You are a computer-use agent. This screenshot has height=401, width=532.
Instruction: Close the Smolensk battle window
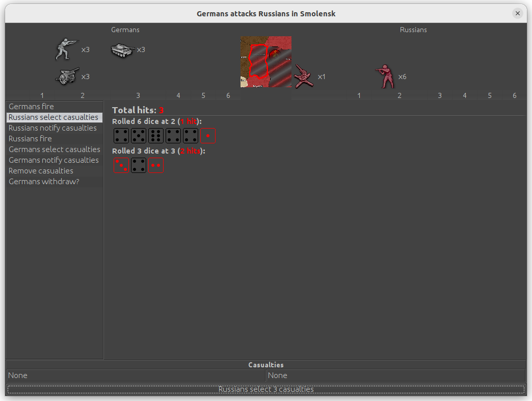pos(518,13)
